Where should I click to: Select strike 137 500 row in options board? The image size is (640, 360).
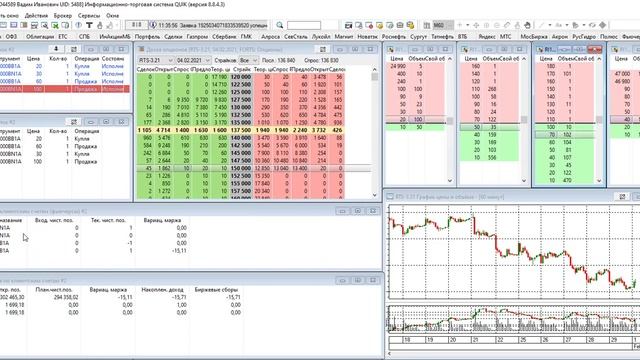pyautogui.click(x=240, y=130)
